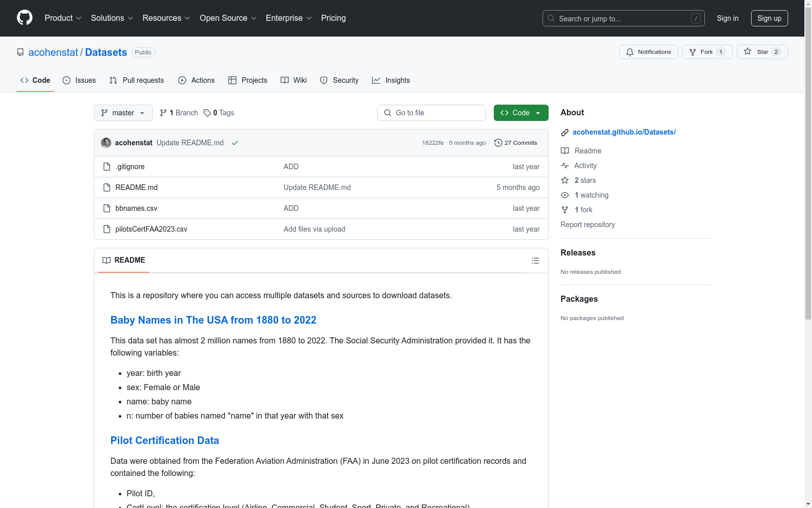Click the Sign up button

tap(769, 18)
